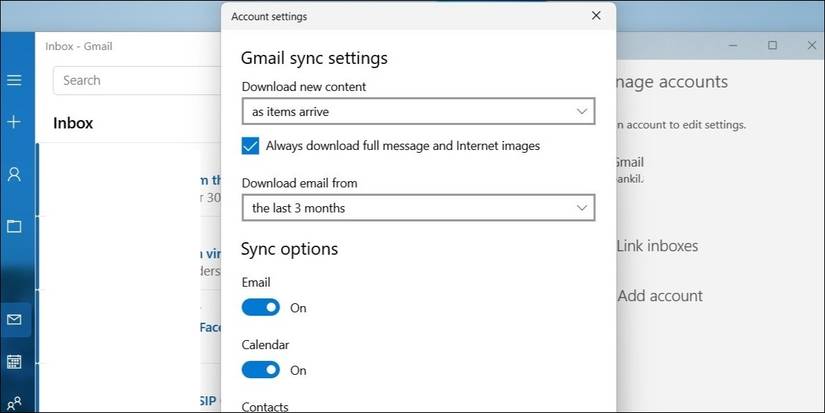This screenshot has height=413, width=825.
Task: Switch to the Calendar app icon
Action: point(14,361)
